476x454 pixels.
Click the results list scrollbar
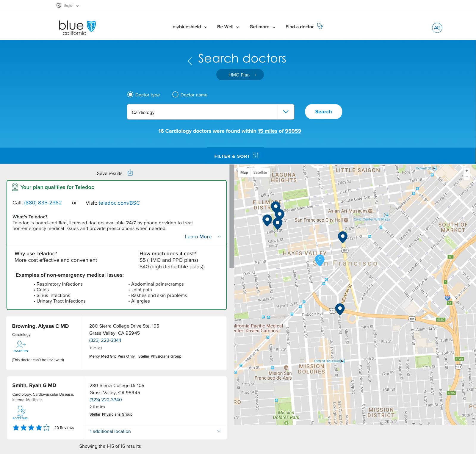(x=232, y=217)
